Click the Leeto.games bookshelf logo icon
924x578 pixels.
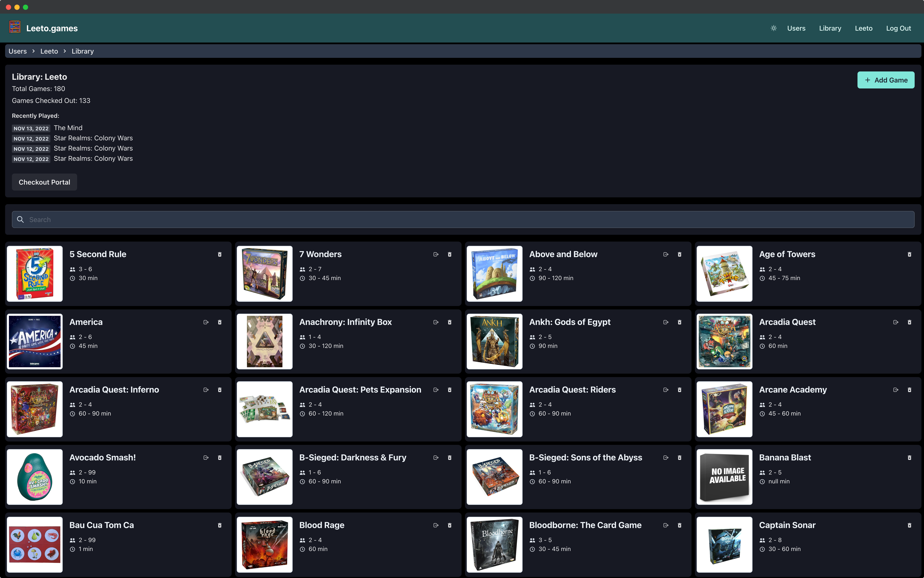point(15,27)
